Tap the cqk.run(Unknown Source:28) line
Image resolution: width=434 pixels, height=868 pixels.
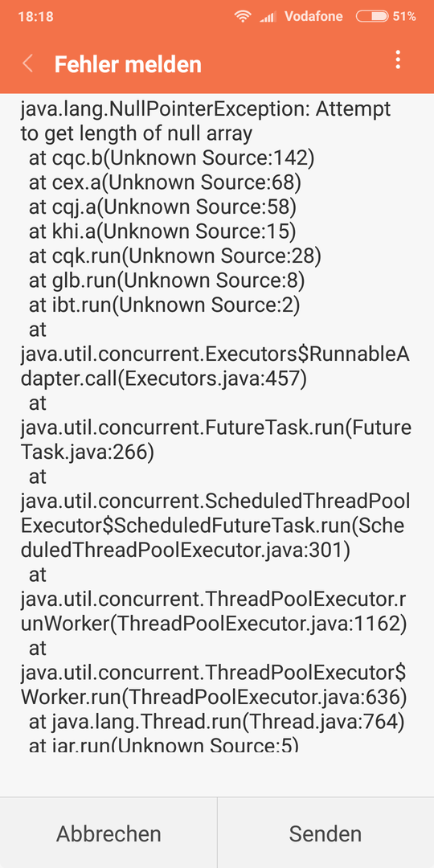pos(175,256)
